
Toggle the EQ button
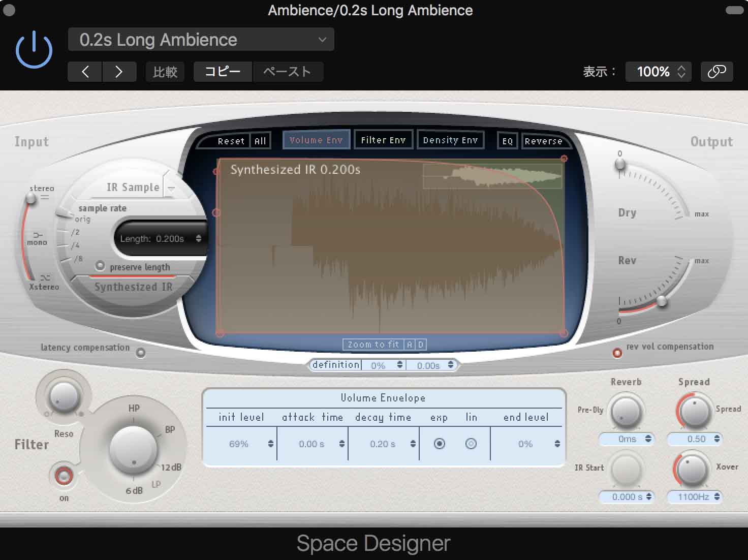[x=507, y=141]
